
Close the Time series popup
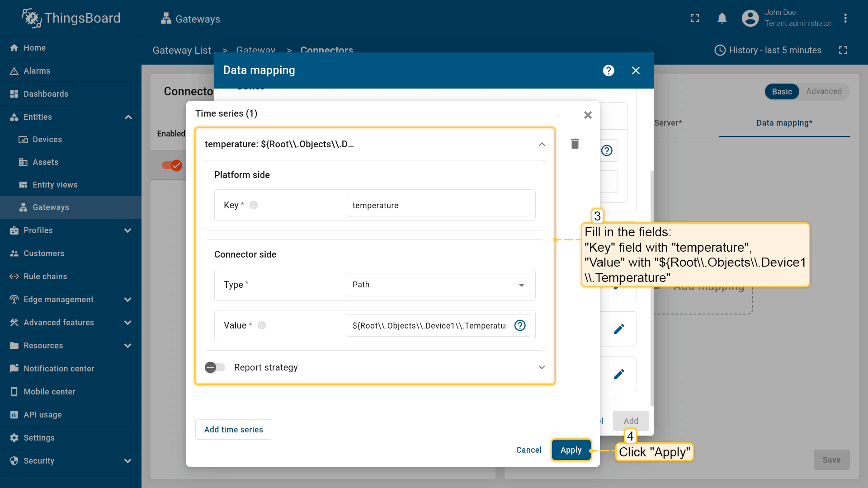pyautogui.click(x=588, y=115)
